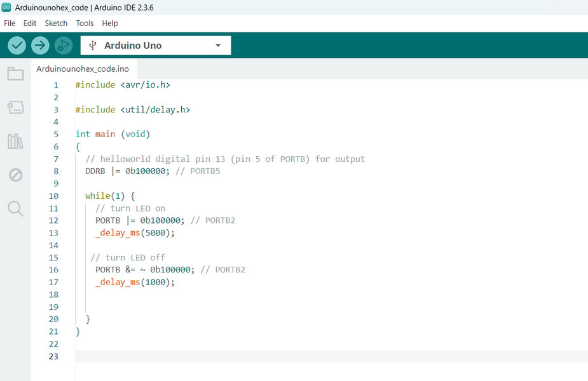
Task: Open the Sketch menu
Action: pyautogui.click(x=56, y=23)
